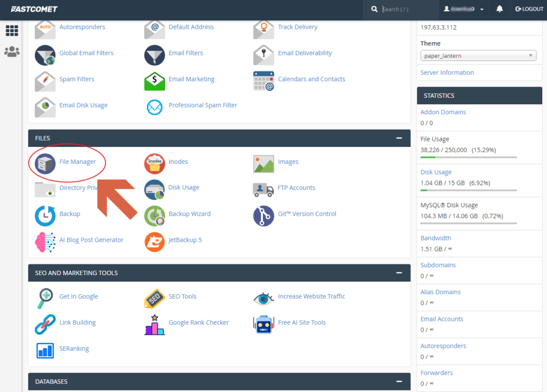Click the Email Deliverability text link
This screenshot has height=392, width=547.
304,53
